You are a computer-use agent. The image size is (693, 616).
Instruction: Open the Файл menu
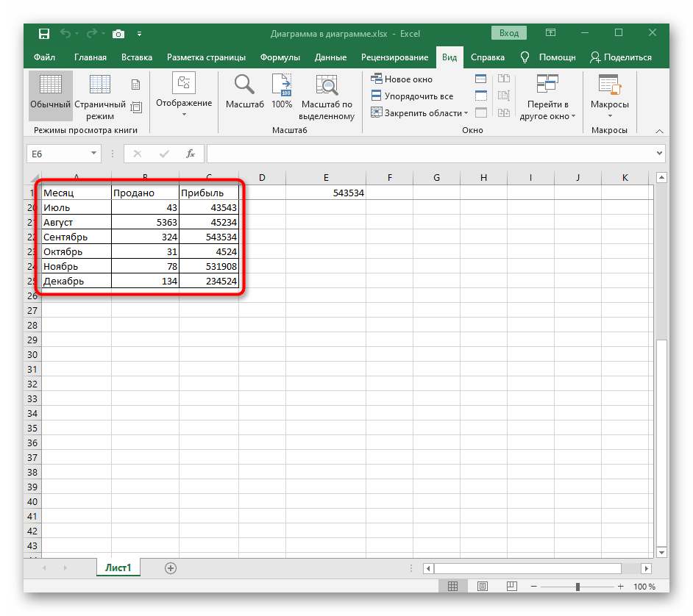coord(44,57)
